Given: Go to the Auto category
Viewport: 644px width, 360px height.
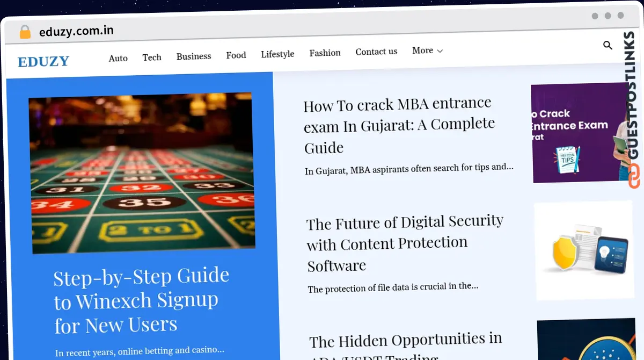Looking at the screenshot, I should click(118, 58).
